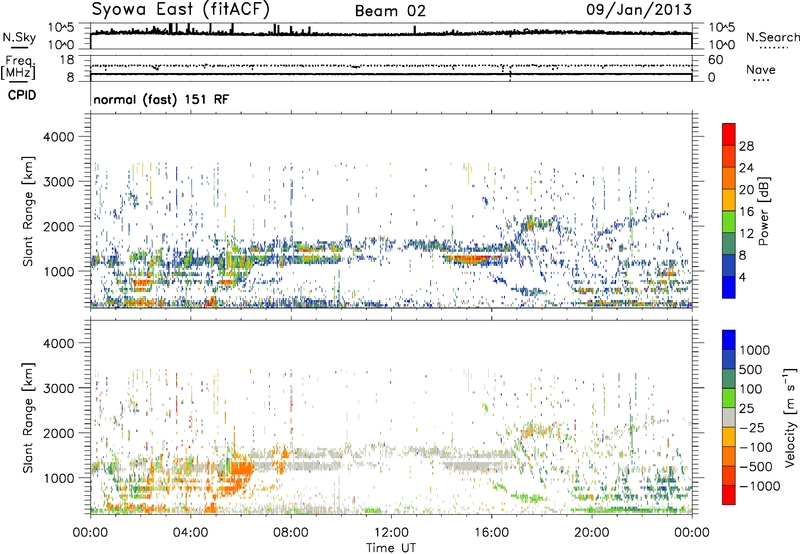Screen dimensions: 800x554
Task: Click the "60" Nave axis tick
Action: point(716,60)
